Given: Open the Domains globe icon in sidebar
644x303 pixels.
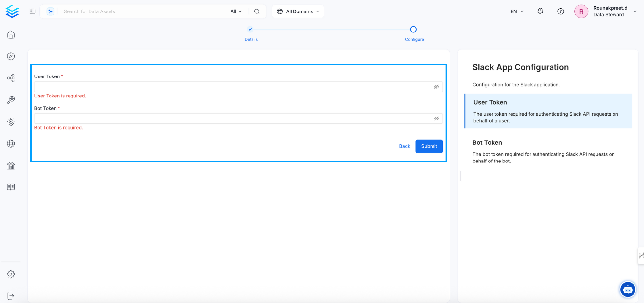Looking at the screenshot, I should click(11, 143).
